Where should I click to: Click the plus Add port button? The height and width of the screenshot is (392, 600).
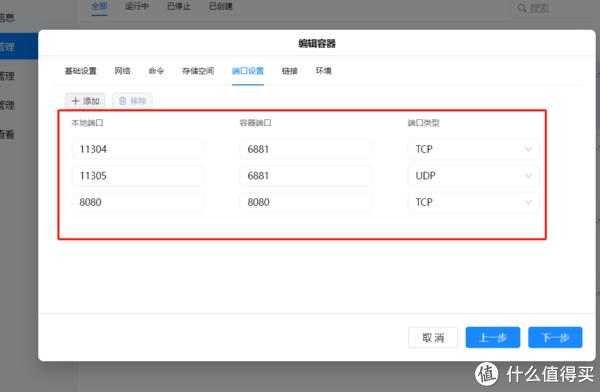click(85, 101)
